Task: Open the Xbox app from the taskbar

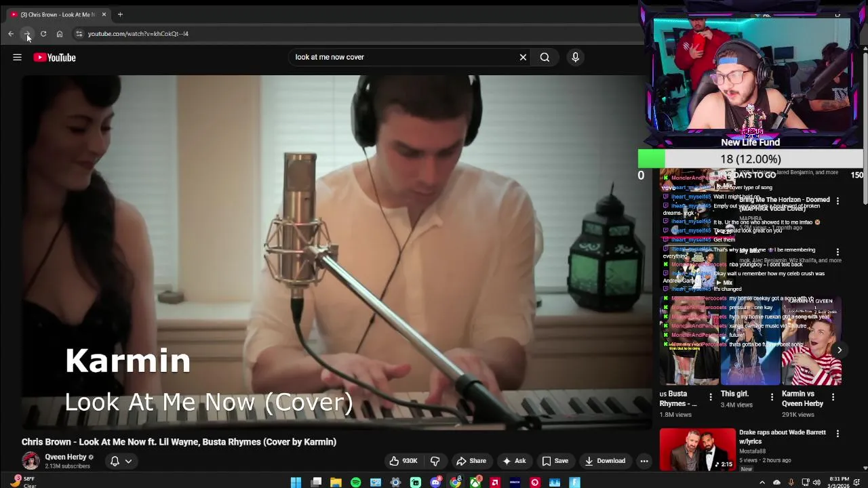Action: tap(475, 483)
